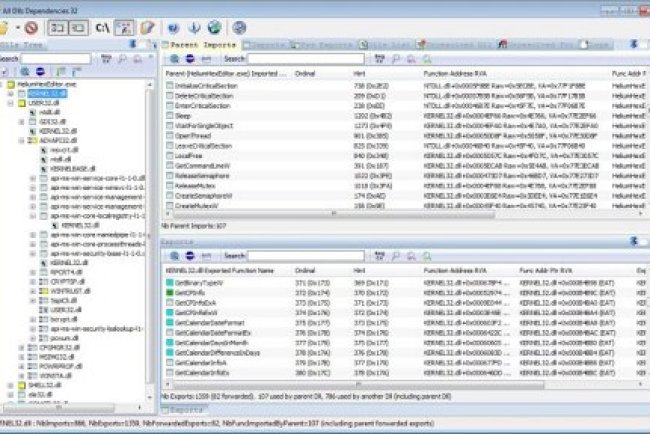The width and height of the screenshot is (650, 434).
Task: Check the DeleteCriticalSection import checkbox
Action: coord(170,95)
